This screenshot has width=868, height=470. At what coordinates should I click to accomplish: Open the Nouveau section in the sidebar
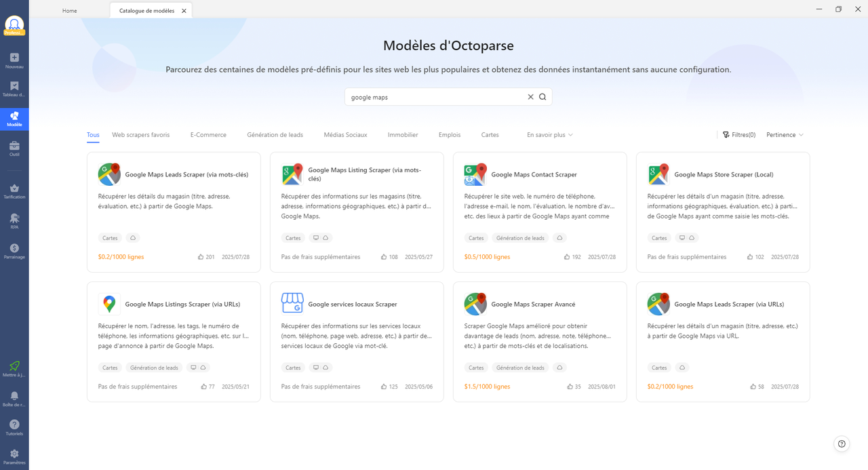point(14,60)
